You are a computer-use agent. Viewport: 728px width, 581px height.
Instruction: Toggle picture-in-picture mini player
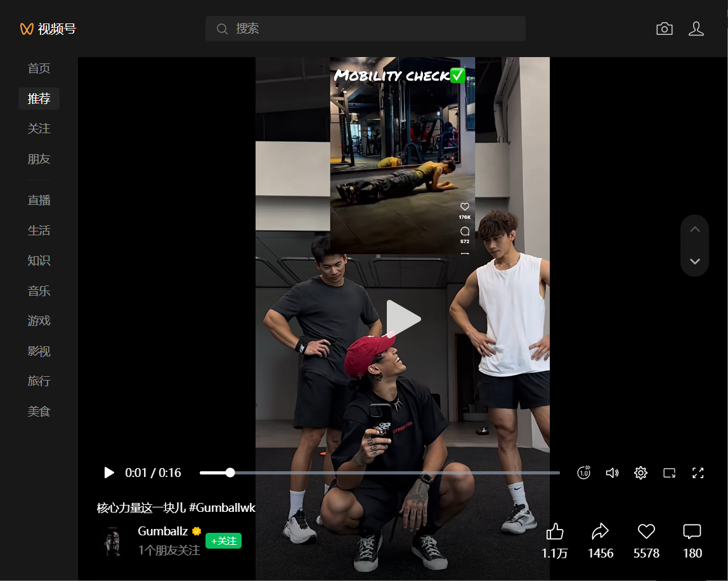coord(670,473)
